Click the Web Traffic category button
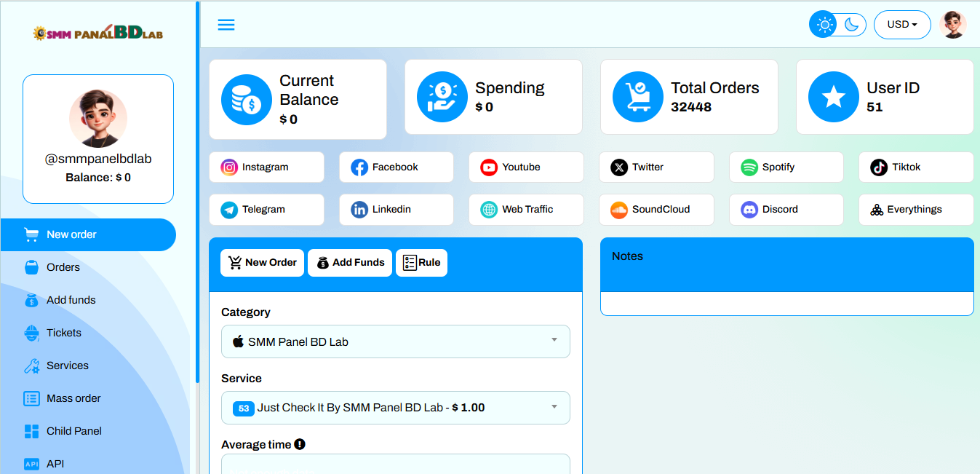 pyautogui.click(x=526, y=210)
